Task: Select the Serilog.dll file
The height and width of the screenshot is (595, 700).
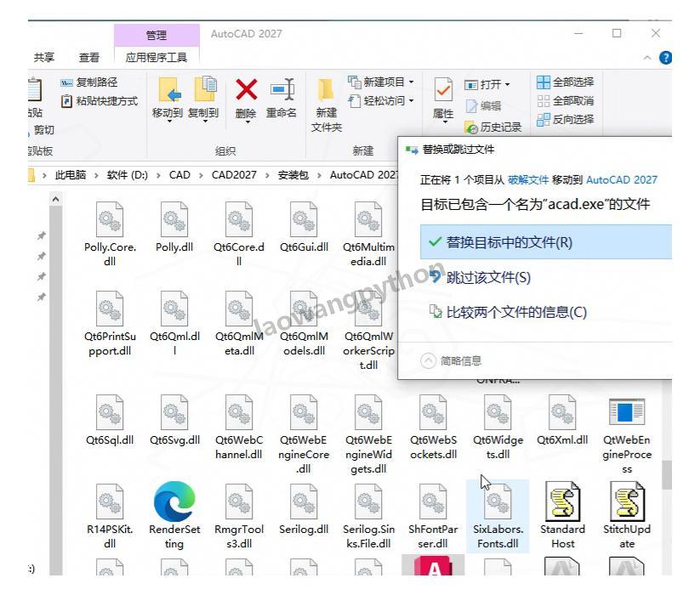Action: pos(304,509)
